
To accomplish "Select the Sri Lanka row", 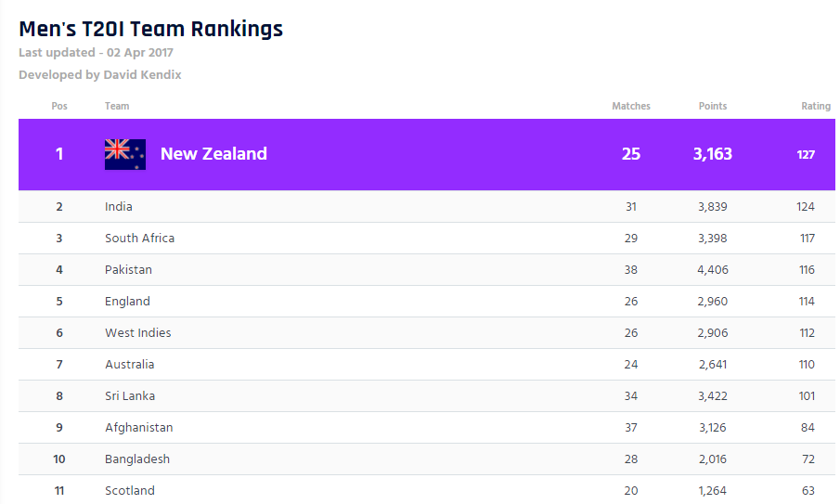I will point(130,396).
